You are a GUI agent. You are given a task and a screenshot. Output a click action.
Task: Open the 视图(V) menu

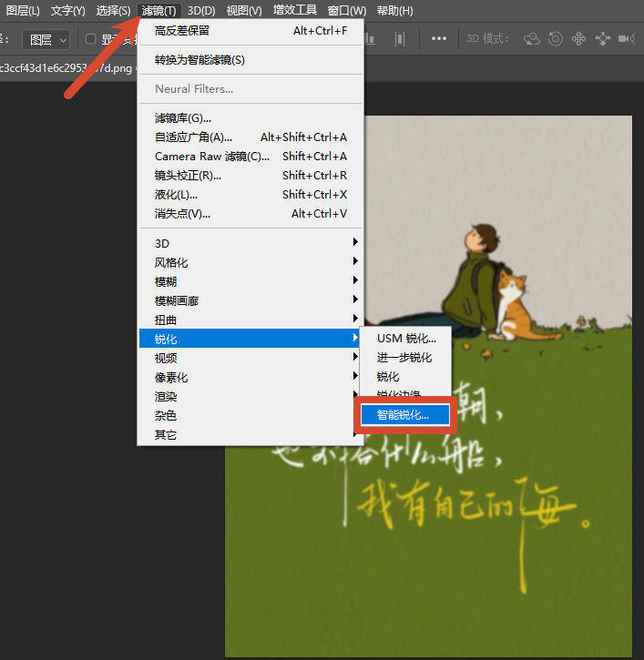(244, 11)
